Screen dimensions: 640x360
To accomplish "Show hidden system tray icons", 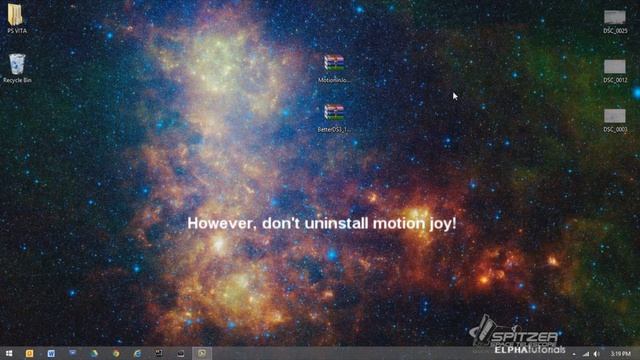I will tap(574, 354).
